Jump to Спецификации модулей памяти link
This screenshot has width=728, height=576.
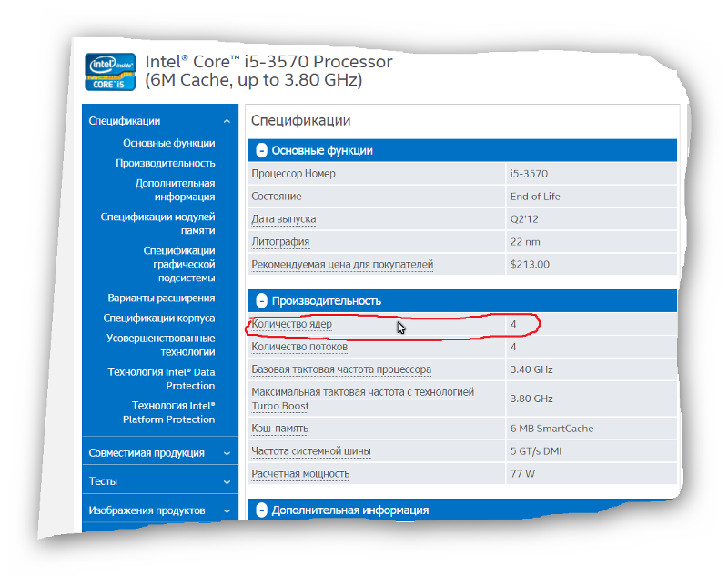pos(157,223)
